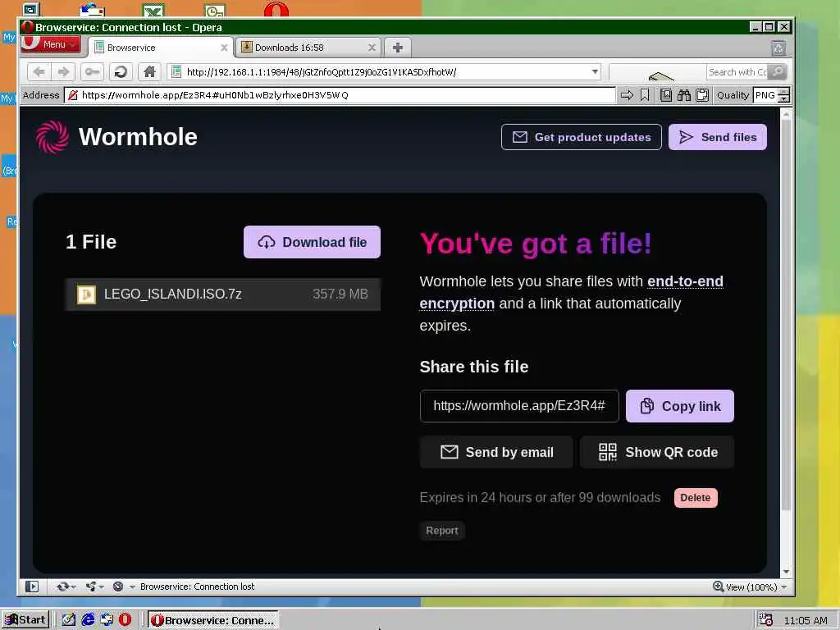Toggle the Opera panel sidebar icon
This screenshot has width=840, height=630.
click(x=32, y=587)
